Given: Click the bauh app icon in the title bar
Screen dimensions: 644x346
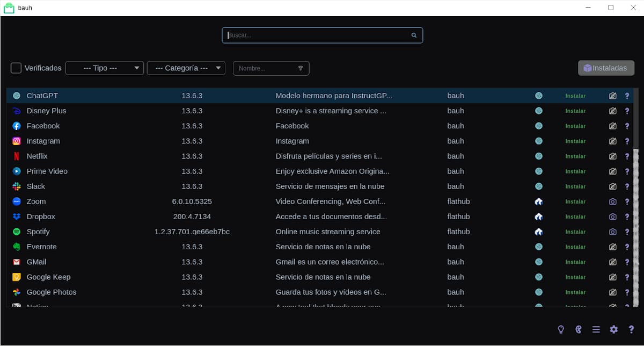Looking at the screenshot, I should [9, 8].
